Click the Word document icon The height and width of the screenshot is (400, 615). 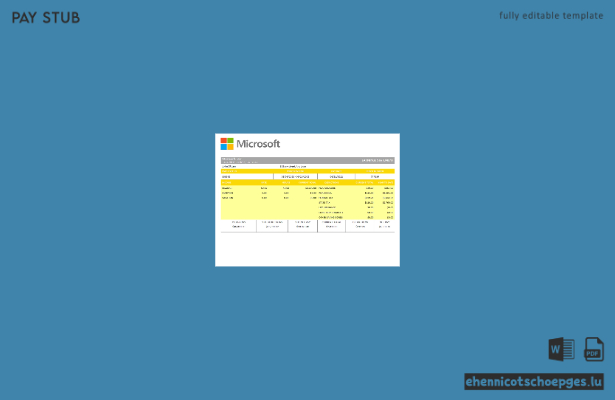coord(561,349)
